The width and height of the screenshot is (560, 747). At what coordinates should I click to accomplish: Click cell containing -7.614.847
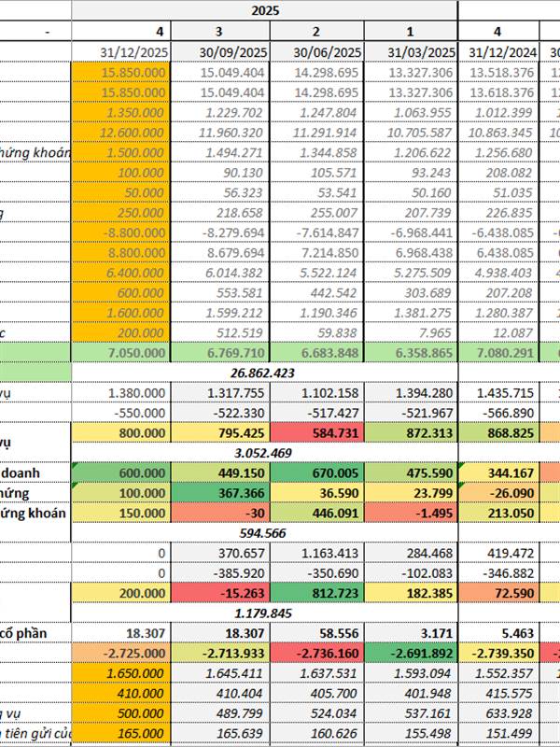[316, 232]
